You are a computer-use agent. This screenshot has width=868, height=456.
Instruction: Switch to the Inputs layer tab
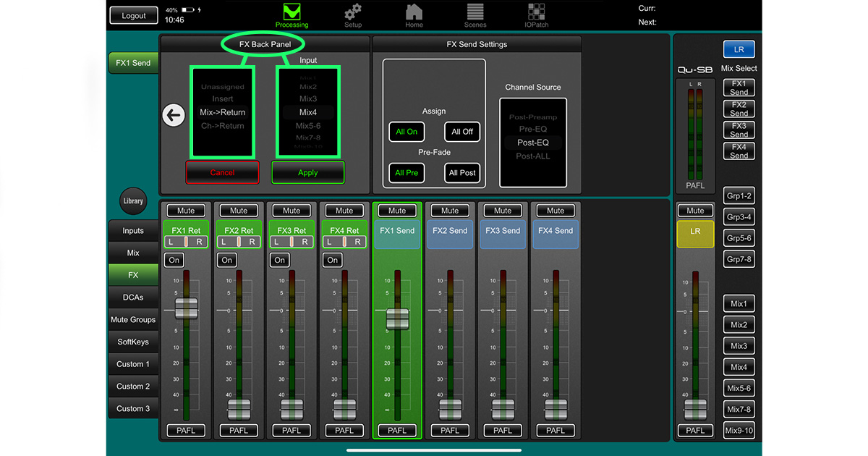(133, 231)
